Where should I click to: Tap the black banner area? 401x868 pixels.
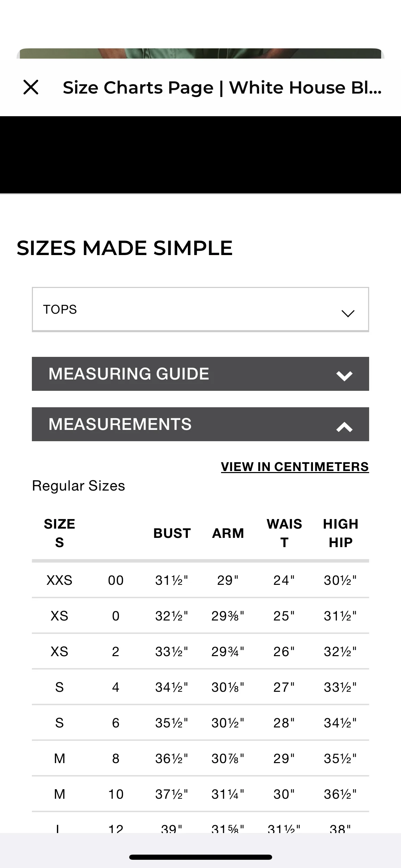pos(200,155)
